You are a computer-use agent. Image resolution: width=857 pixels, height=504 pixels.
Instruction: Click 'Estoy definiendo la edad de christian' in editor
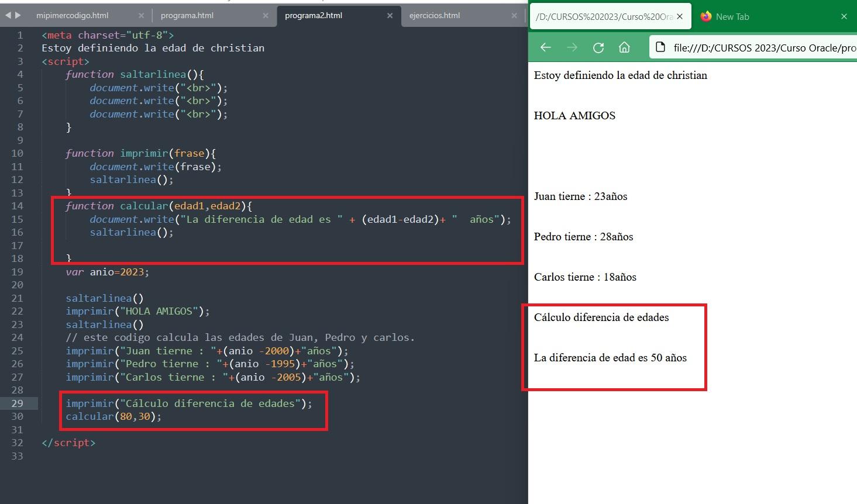(153, 48)
